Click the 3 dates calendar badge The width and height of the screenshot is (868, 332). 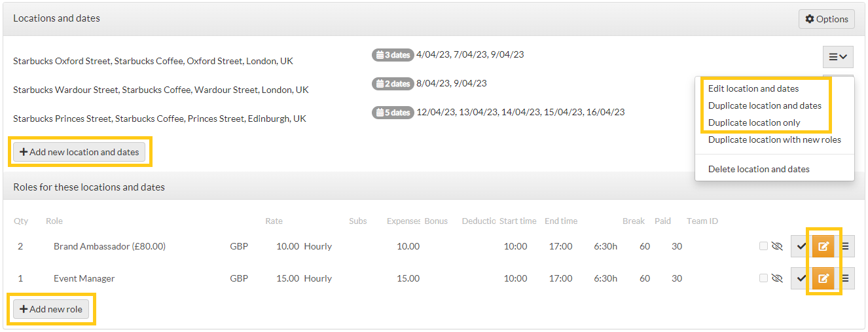coord(392,55)
